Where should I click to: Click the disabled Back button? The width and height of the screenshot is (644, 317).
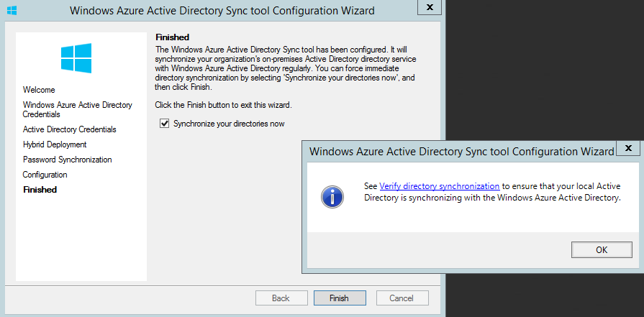[281, 298]
